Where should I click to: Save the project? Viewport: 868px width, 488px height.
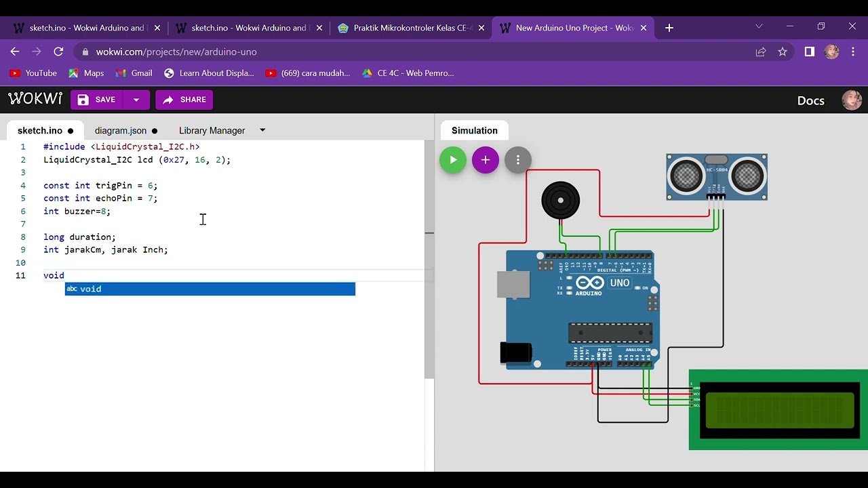tap(96, 100)
